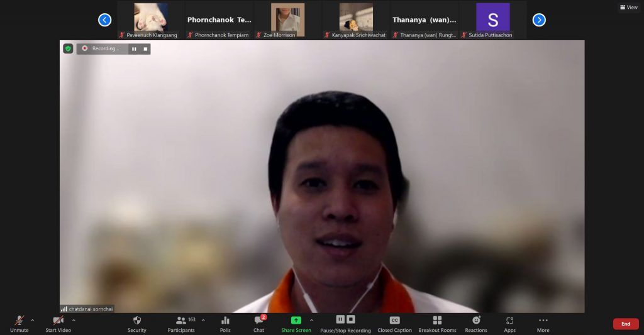Screen dimensions: 644x335
Task: Select Zoe Morrison's video thumbnail
Action: pyautogui.click(x=287, y=19)
